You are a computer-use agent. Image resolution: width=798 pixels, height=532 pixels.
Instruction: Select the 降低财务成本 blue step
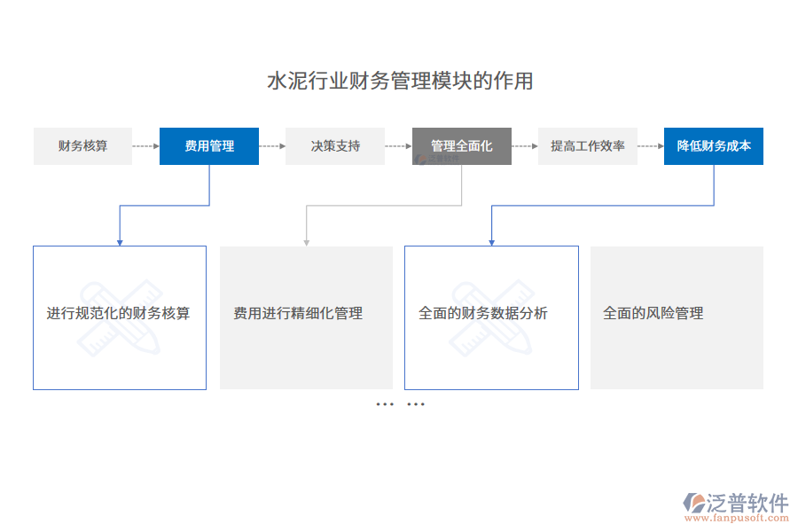click(x=714, y=145)
